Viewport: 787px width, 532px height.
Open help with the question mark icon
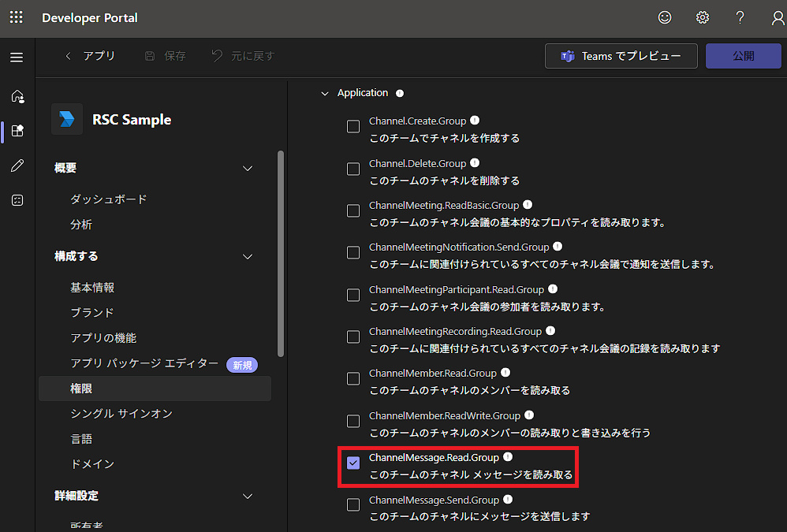(739, 17)
